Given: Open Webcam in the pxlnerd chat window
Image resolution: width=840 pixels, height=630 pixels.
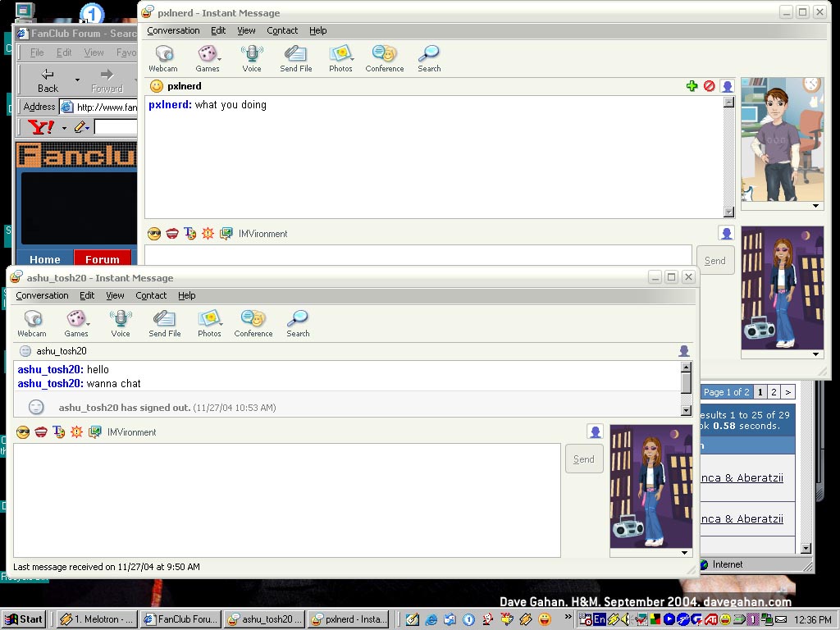Looking at the screenshot, I should tap(163, 58).
